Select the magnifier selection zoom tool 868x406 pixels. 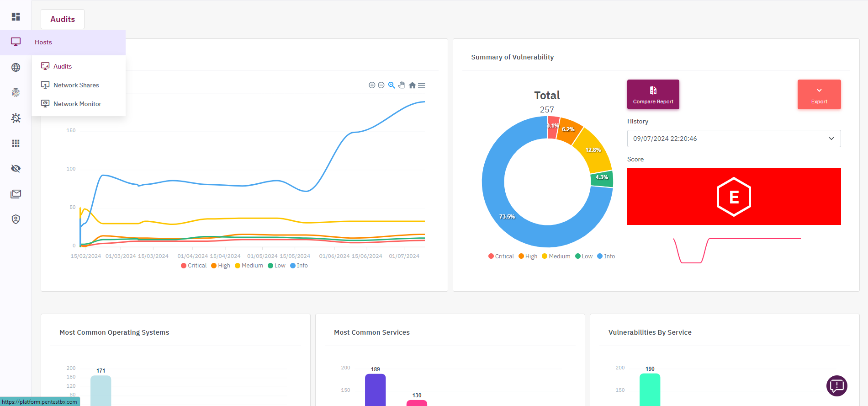(x=392, y=85)
